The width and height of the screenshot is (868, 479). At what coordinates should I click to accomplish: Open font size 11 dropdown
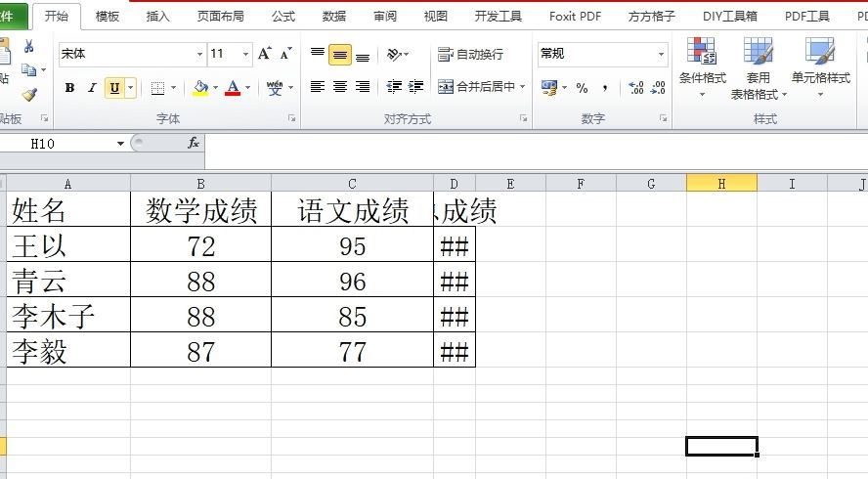[x=245, y=54]
